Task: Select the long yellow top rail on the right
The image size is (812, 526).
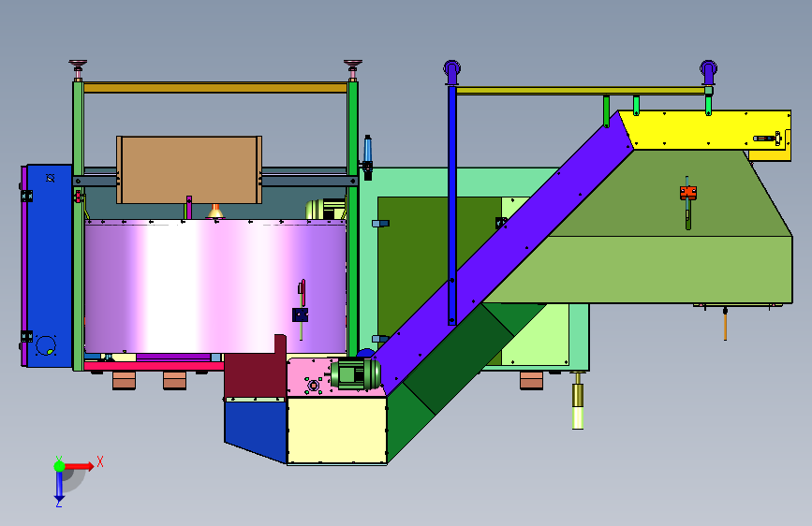Action: click(580, 91)
